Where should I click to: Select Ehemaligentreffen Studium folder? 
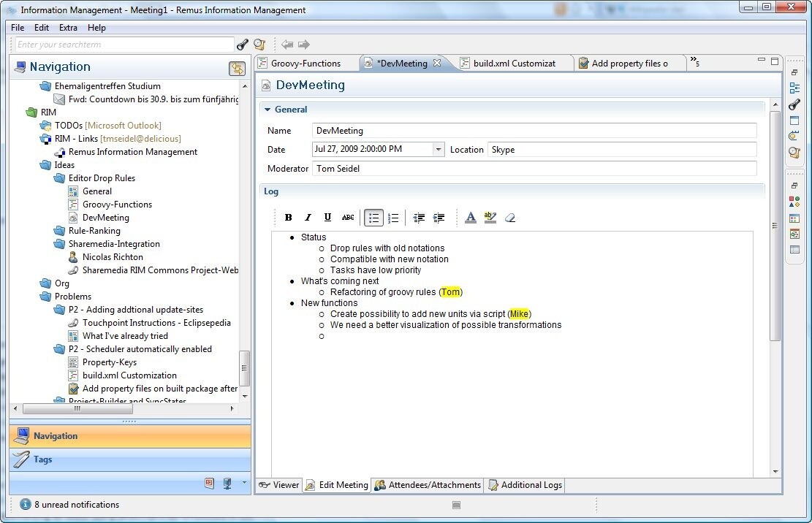[x=107, y=86]
